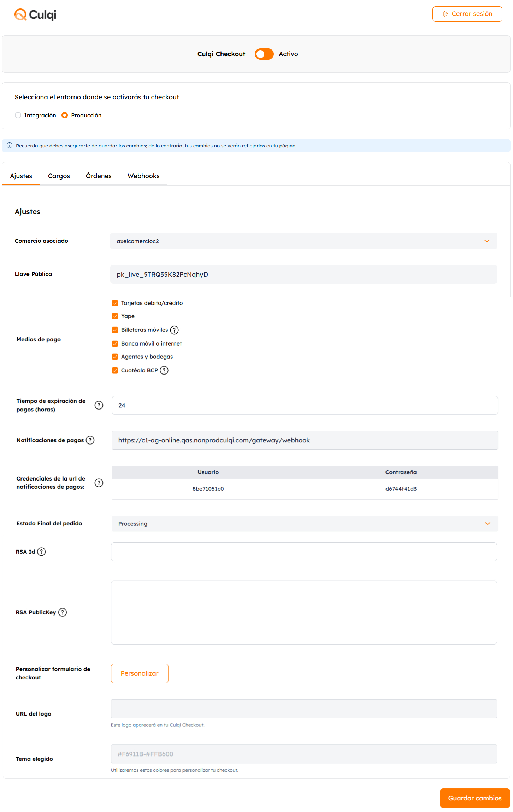This screenshot has width=513, height=812.
Task: Click the Cerrar sesión button
Action: [x=467, y=14]
